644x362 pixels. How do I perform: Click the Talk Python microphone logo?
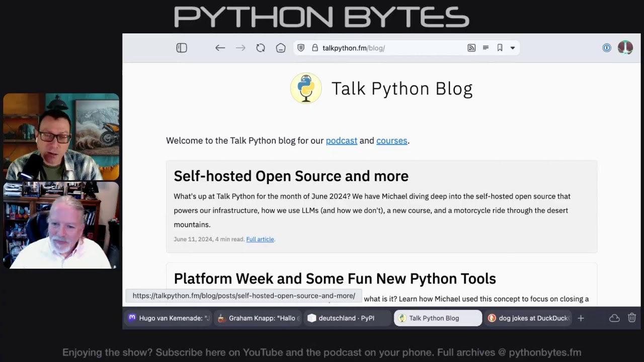[306, 88]
